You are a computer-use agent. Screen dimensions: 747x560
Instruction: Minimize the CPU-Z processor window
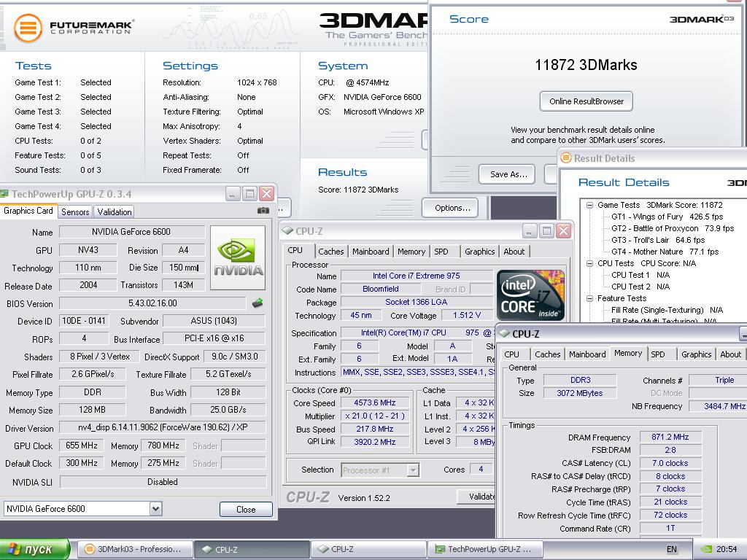click(x=530, y=231)
